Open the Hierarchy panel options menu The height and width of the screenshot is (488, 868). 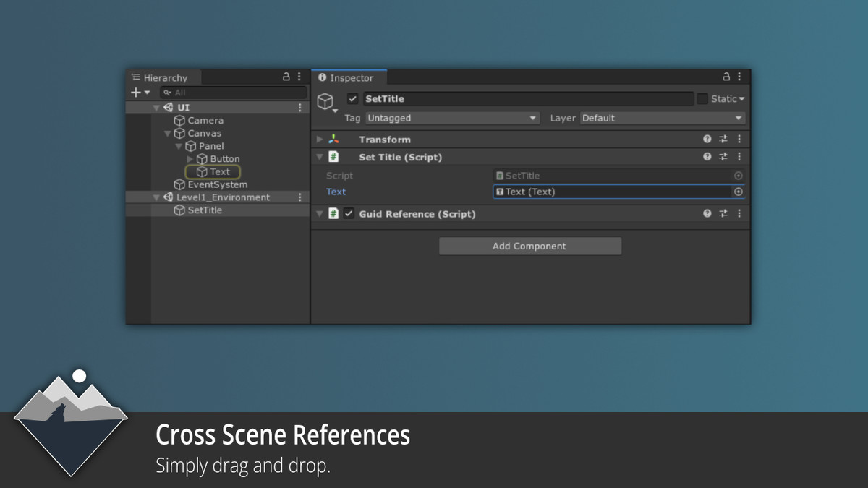click(299, 76)
